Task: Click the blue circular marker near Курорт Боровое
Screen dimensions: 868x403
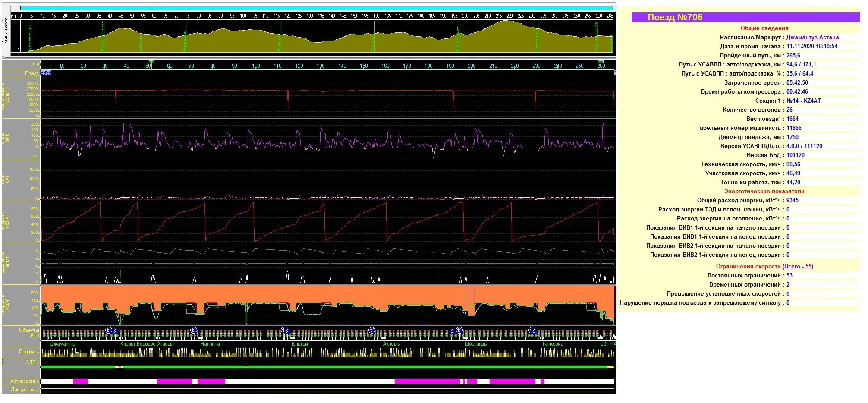Action: point(109,331)
